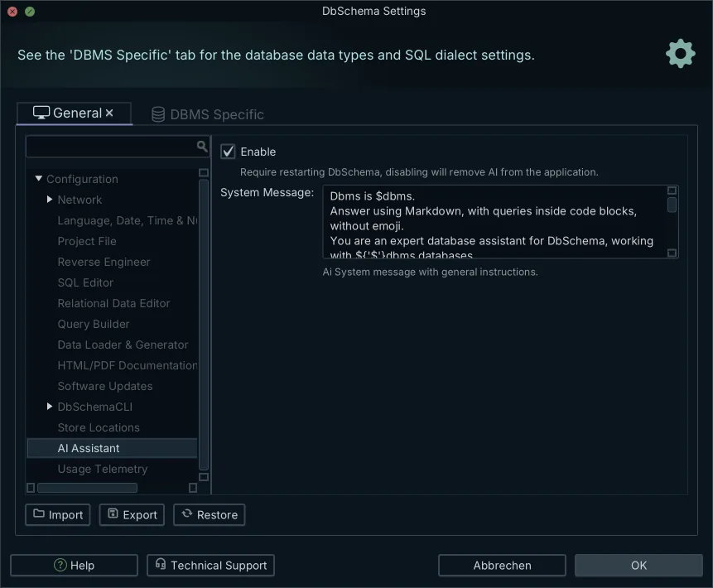Open Store Locations settings

click(99, 427)
